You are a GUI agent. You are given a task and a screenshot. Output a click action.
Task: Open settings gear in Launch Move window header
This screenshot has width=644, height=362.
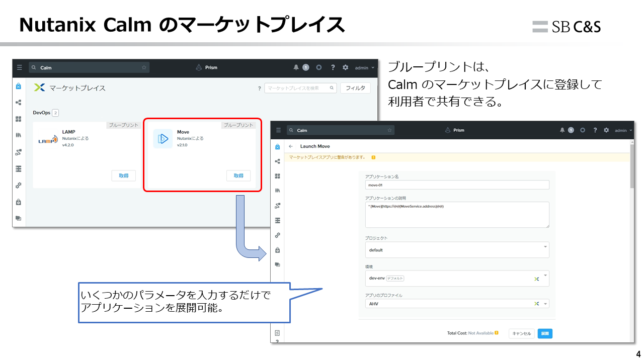[x=606, y=130]
